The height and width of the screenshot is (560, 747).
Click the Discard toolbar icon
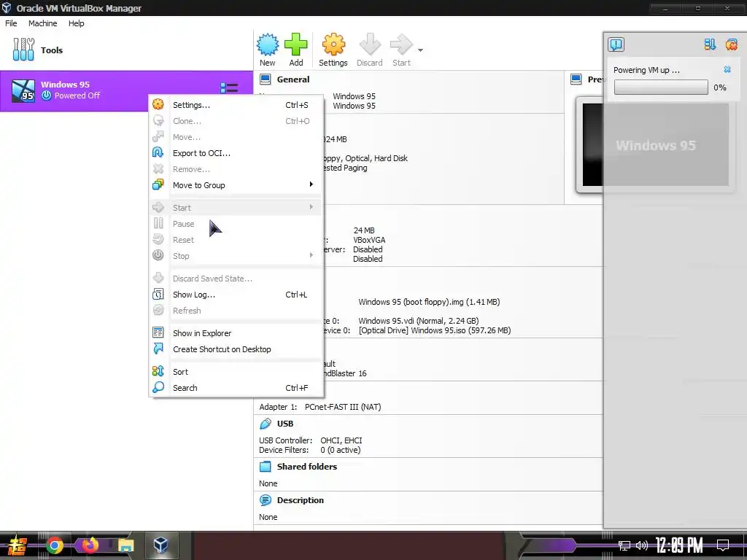[x=370, y=44]
